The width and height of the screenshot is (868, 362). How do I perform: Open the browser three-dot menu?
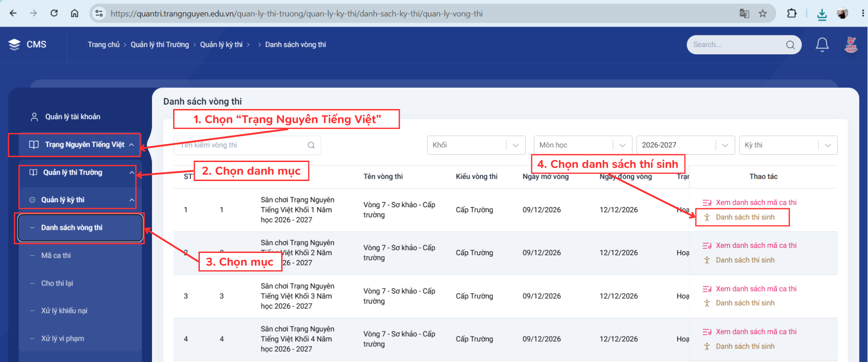862,13
